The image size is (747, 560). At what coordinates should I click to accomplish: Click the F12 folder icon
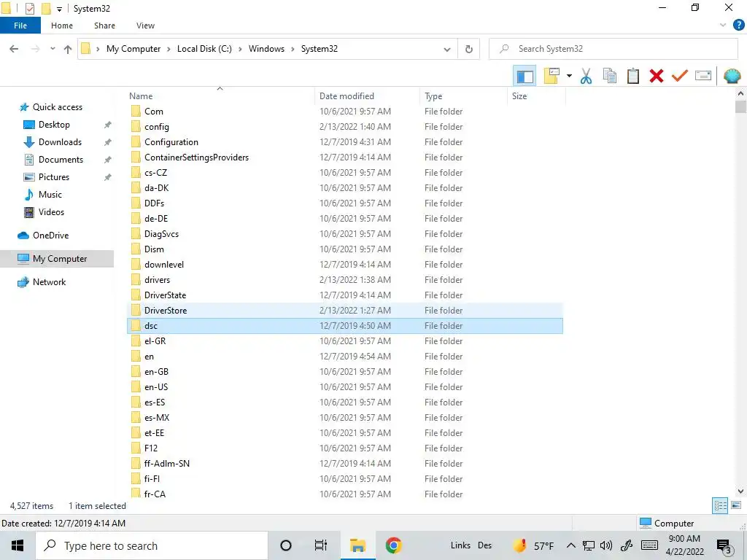[136, 448]
